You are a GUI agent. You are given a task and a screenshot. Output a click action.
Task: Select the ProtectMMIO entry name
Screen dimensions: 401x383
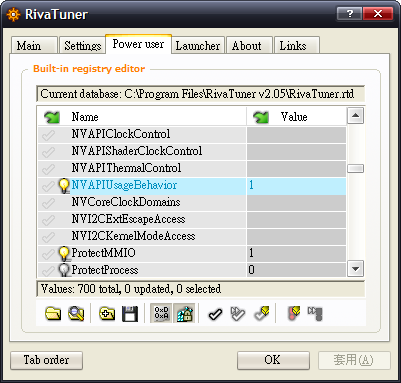tap(103, 253)
